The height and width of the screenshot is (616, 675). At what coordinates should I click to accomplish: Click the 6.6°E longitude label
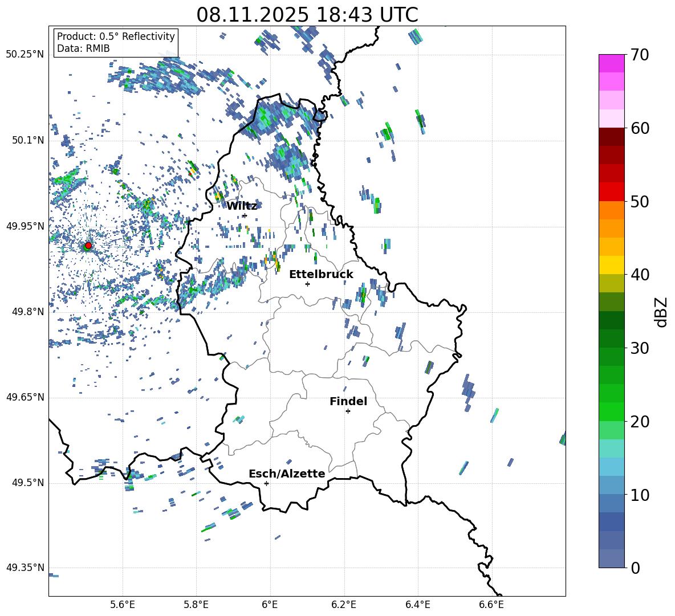coord(491,605)
